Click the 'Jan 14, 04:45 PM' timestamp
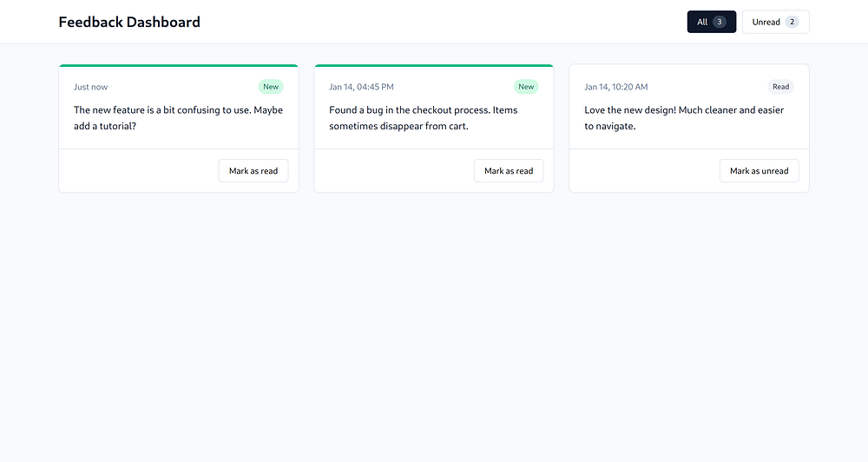This screenshot has height=462, width=868. point(361,87)
